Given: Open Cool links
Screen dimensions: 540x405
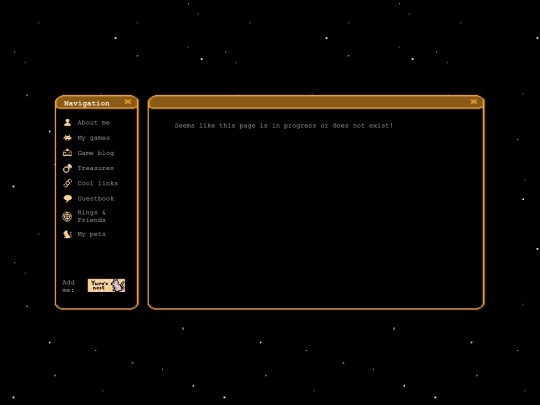Looking at the screenshot, I should 98,183.
